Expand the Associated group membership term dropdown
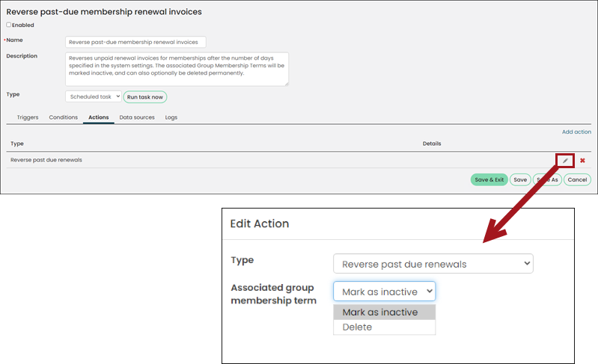598x364 pixels. coord(385,291)
